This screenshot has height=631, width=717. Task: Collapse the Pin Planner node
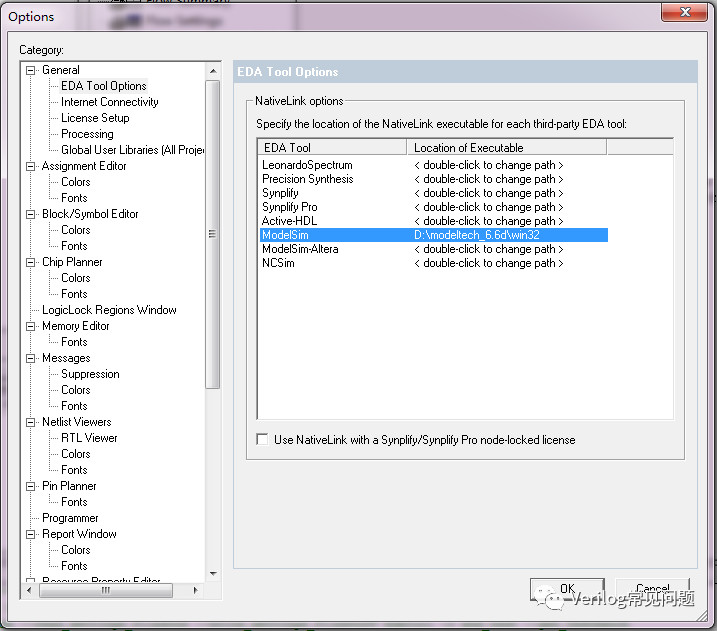(x=31, y=487)
